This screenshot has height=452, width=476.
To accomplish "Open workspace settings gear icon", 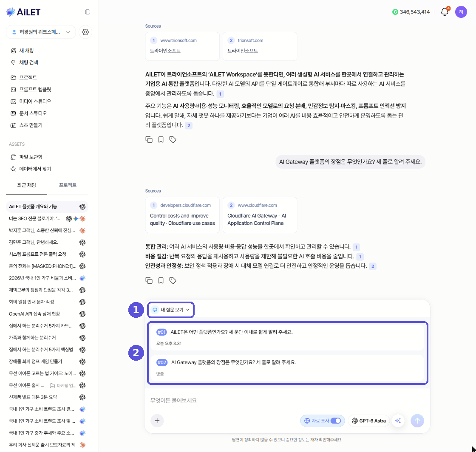I will [85, 32].
